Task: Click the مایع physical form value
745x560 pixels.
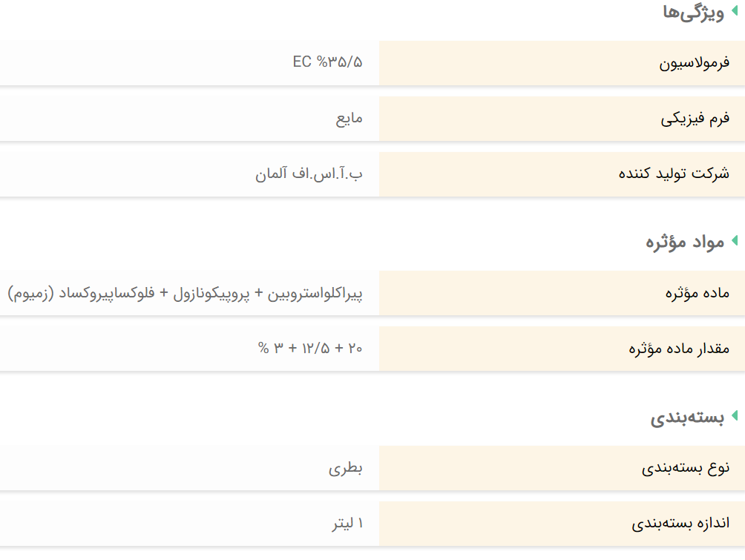Action: (x=349, y=119)
